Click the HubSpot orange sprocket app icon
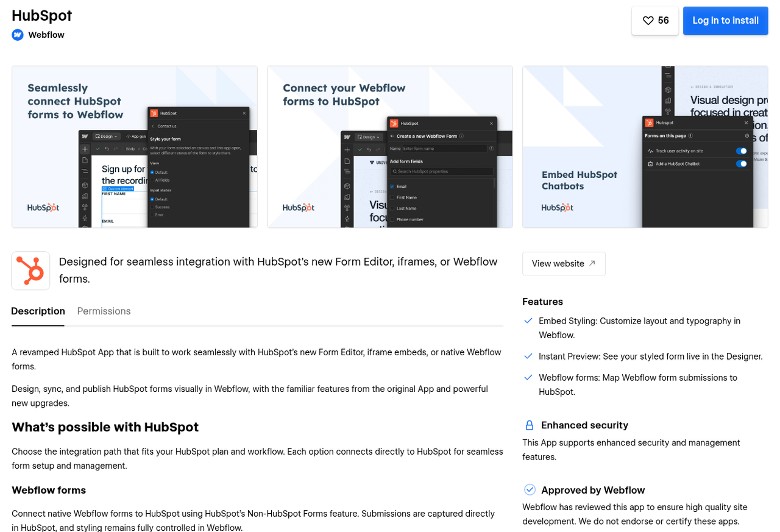 30,271
